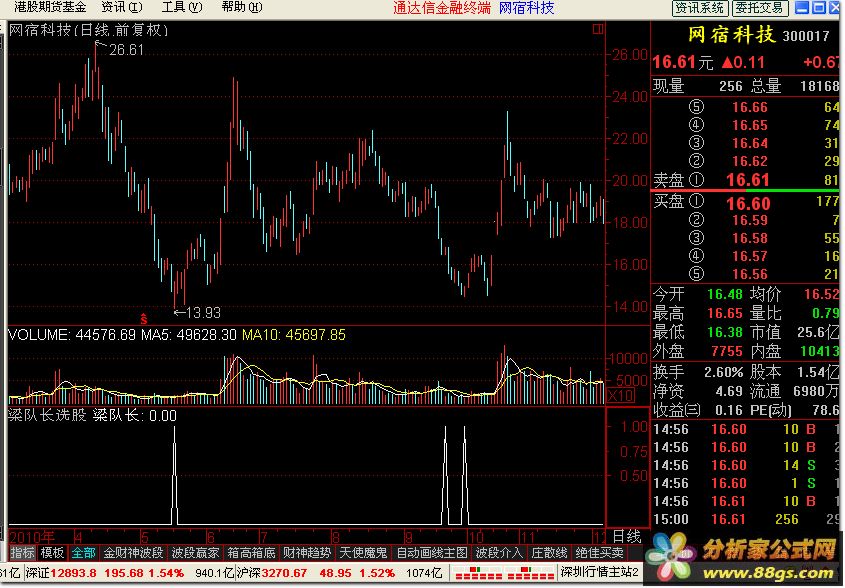The image size is (845, 588).
Task: Select the 绝佳买卖 indicator tab
Action: [599, 552]
